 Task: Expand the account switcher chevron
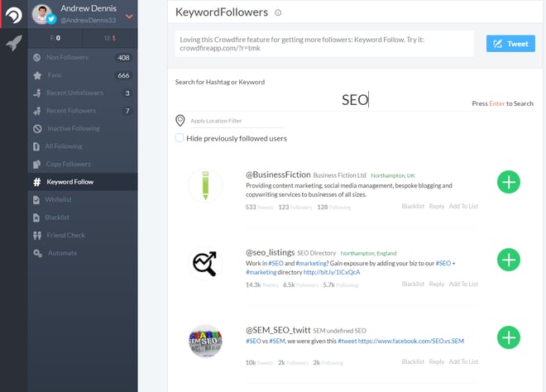[129, 17]
